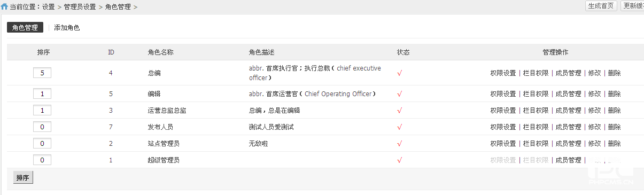Click the red checkmark status for 超级管理员
This screenshot has height=195, width=644.
tap(399, 160)
